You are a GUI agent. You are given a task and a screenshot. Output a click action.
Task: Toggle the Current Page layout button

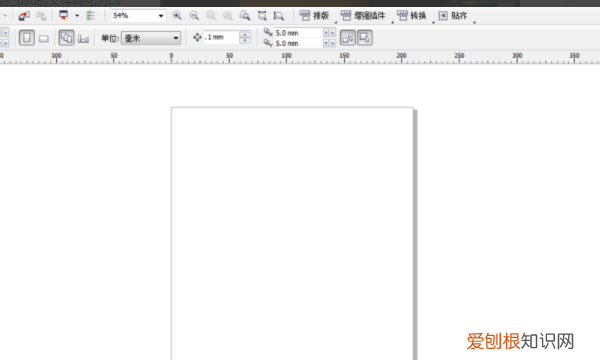tap(83, 39)
